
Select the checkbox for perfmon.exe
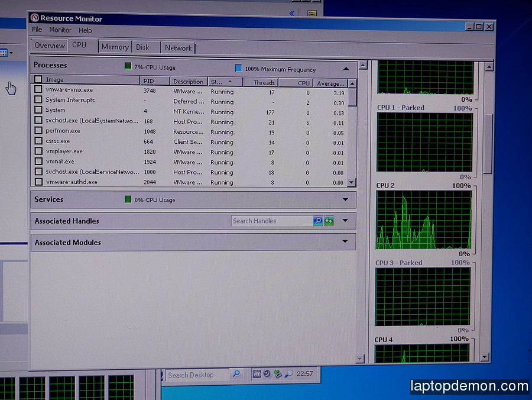coord(38,130)
